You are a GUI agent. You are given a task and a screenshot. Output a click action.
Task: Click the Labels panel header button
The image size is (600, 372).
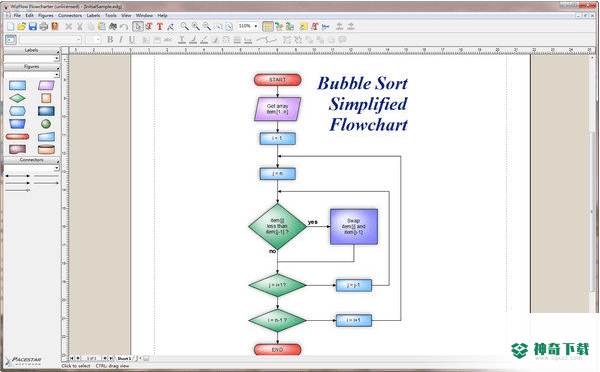(31, 50)
